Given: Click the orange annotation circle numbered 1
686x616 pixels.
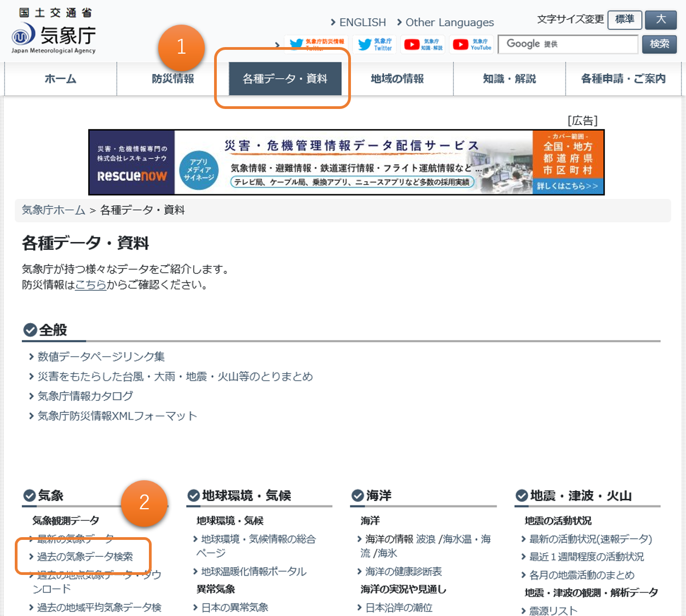Looking at the screenshot, I should pyautogui.click(x=181, y=48).
